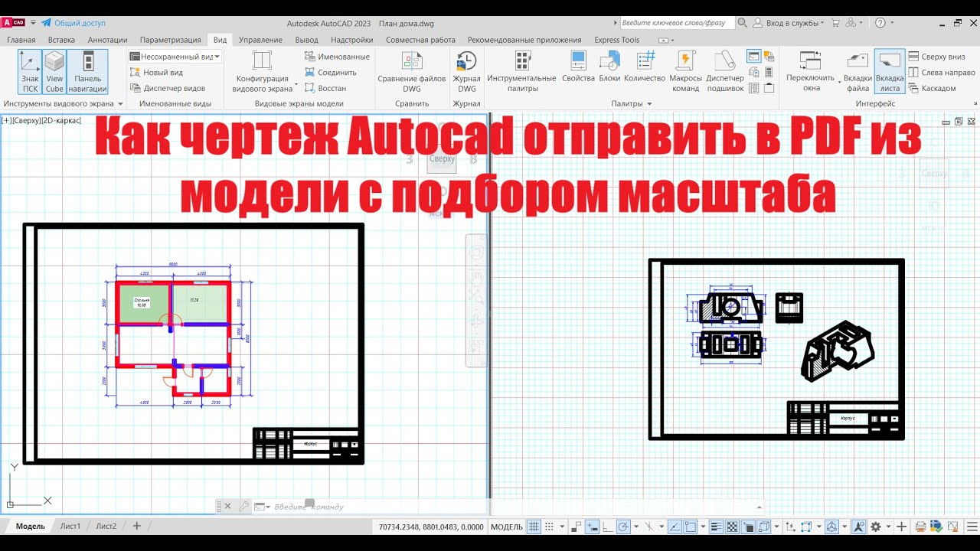Open the Количество count palette
Viewport: 980px width, 551px height.
[x=645, y=67]
